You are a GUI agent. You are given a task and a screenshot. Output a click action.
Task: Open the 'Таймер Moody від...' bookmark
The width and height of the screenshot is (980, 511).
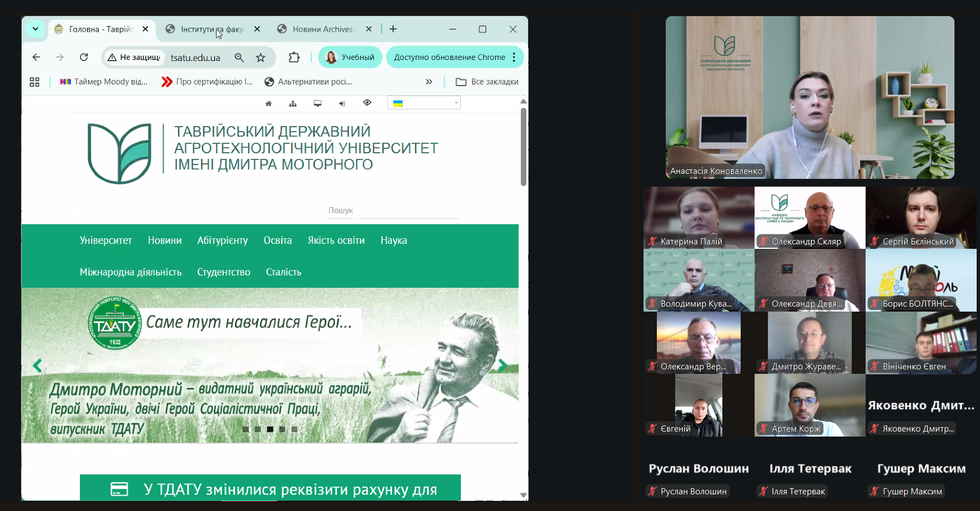pos(104,82)
